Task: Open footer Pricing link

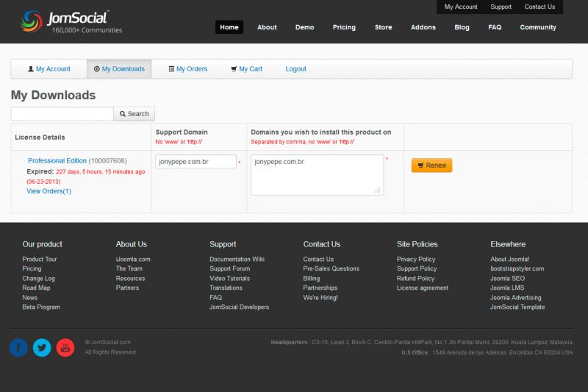Action: click(x=32, y=268)
